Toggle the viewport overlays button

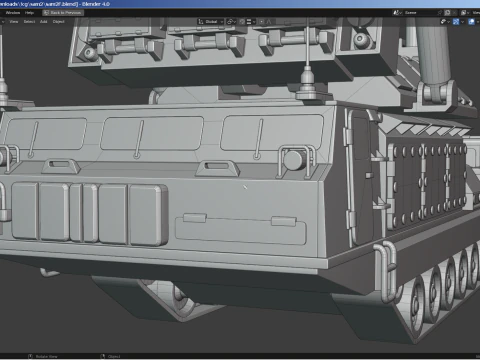pyautogui.click(x=471, y=22)
